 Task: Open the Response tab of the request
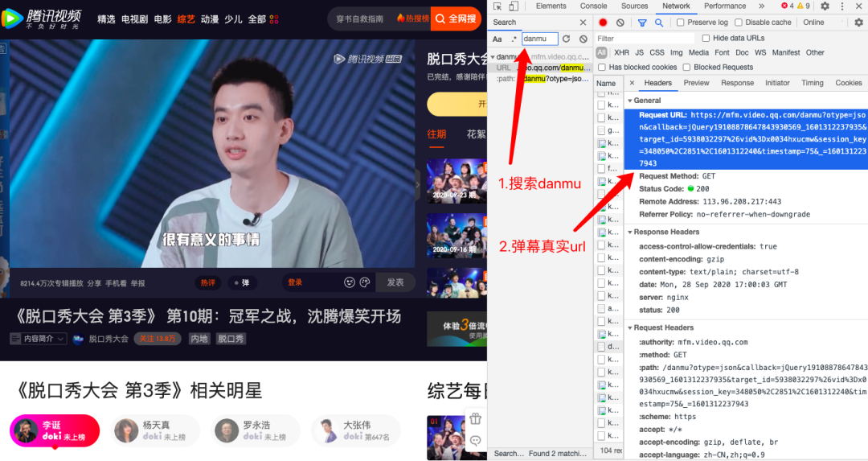coord(737,83)
